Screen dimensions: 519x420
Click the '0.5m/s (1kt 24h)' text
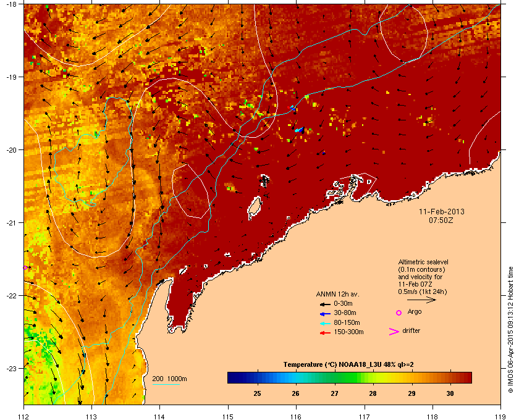click(423, 292)
